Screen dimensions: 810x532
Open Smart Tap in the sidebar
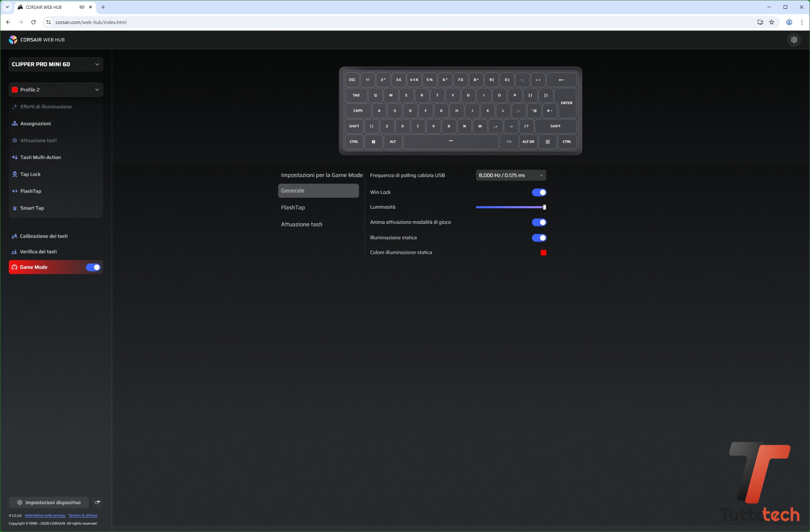click(x=56, y=208)
